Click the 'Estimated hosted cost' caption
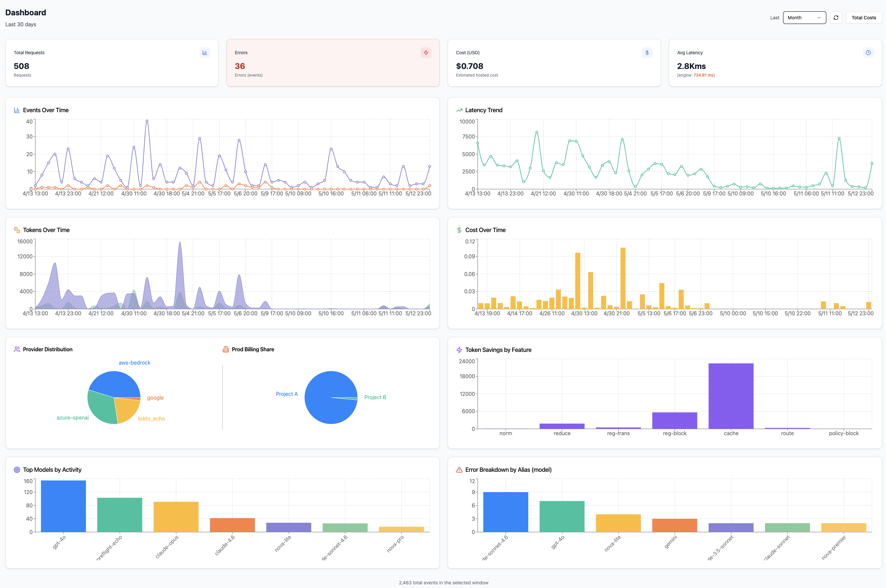Image resolution: width=886 pixels, height=588 pixels. coord(477,75)
